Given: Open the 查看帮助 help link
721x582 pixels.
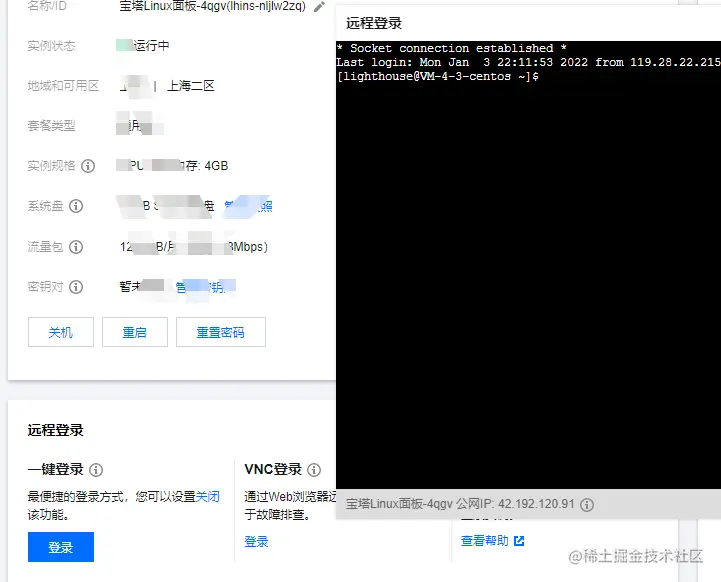Looking at the screenshot, I should tap(485, 541).
